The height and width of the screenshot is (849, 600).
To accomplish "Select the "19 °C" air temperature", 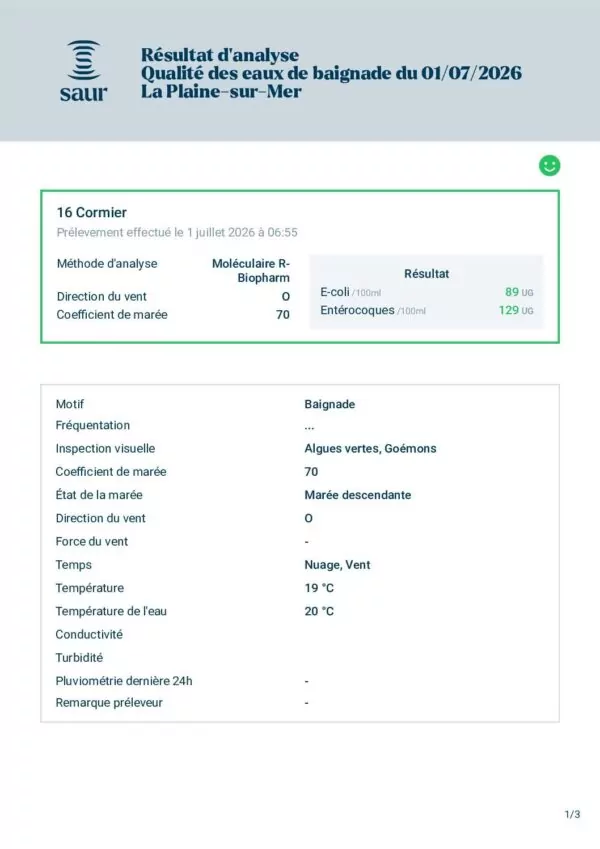I will coord(319,588).
